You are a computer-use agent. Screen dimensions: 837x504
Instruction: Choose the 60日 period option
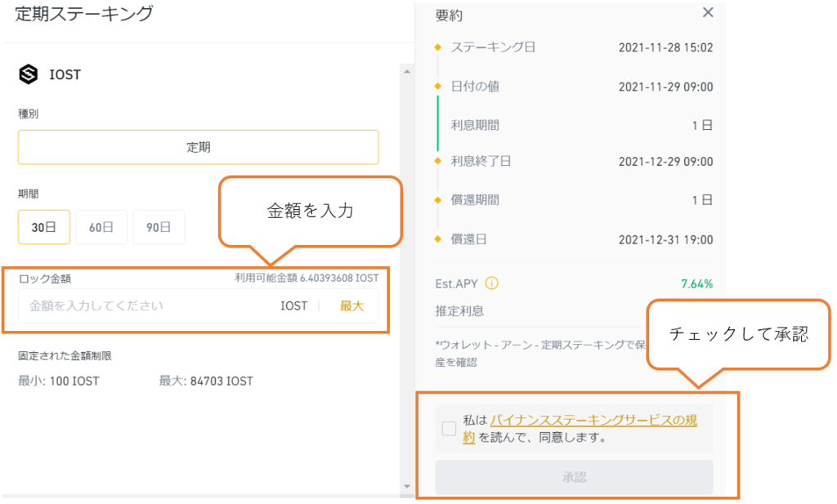coord(101,228)
